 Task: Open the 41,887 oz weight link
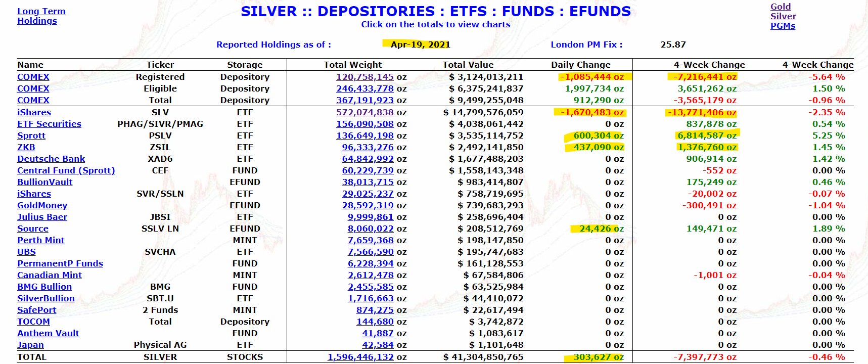click(378, 333)
